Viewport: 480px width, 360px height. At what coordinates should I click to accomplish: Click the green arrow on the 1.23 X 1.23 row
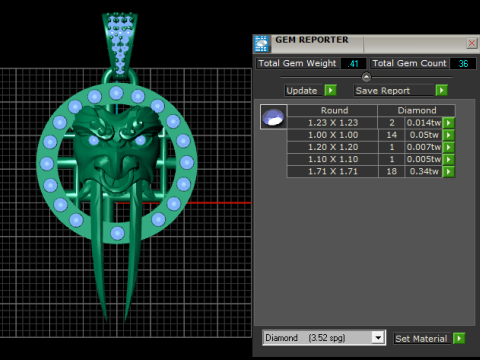(x=449, y=123)
